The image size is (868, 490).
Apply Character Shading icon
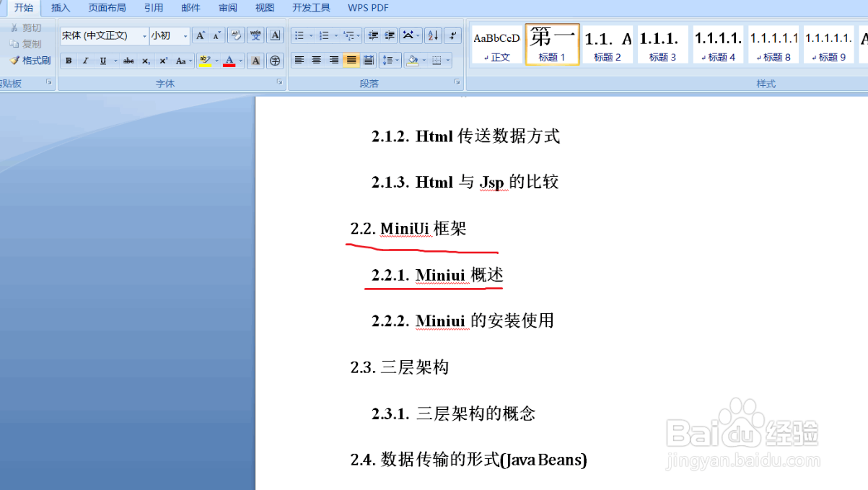[255, 61]
